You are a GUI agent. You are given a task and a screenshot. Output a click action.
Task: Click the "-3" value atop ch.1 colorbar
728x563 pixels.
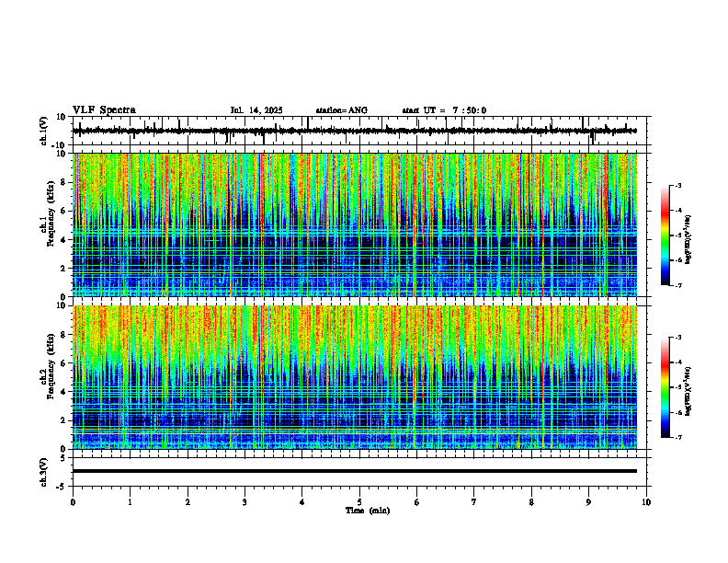(x=677, y=185)
